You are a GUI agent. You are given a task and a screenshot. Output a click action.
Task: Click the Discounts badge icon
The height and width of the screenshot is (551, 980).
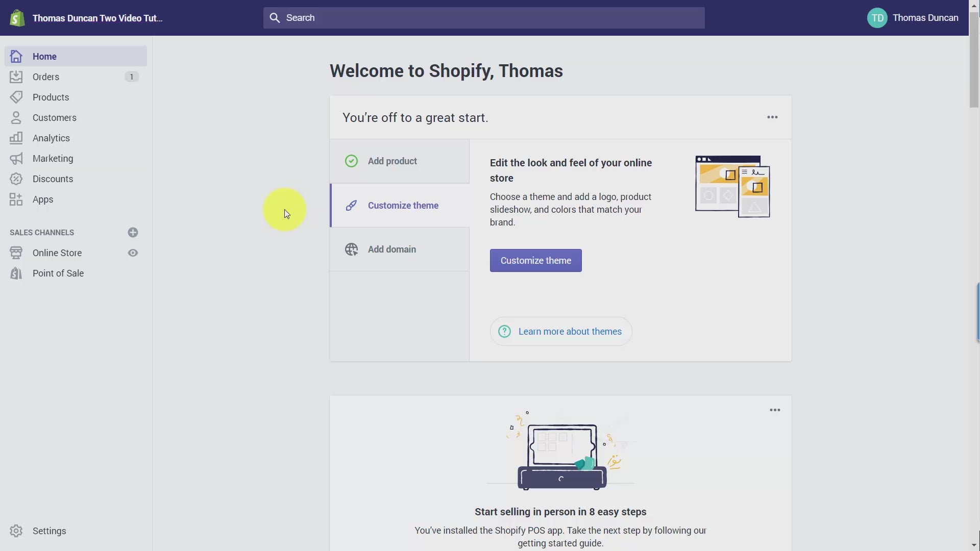(16, 179)
